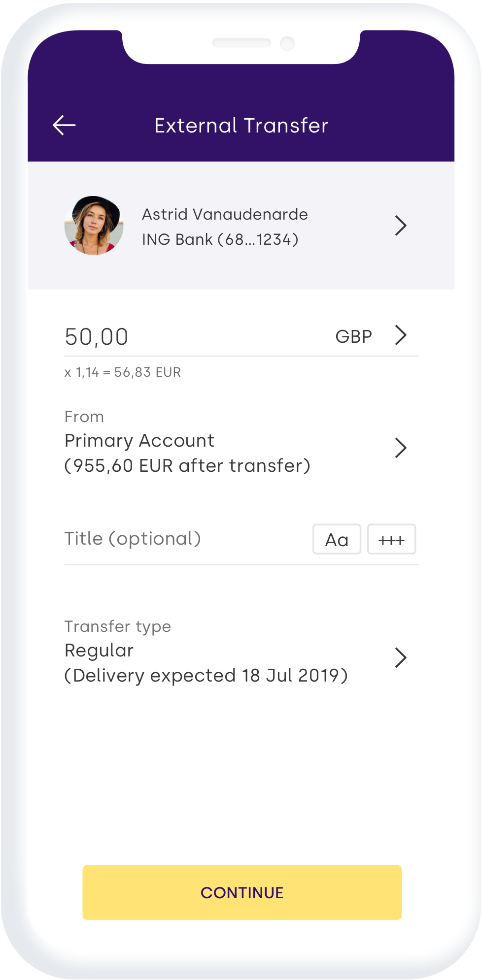The width and height of the screenshot is (482, 980).
Task: Tap the ING Bank (68...1234) account text
Action: pyautogui.click(x=220, y=239)
